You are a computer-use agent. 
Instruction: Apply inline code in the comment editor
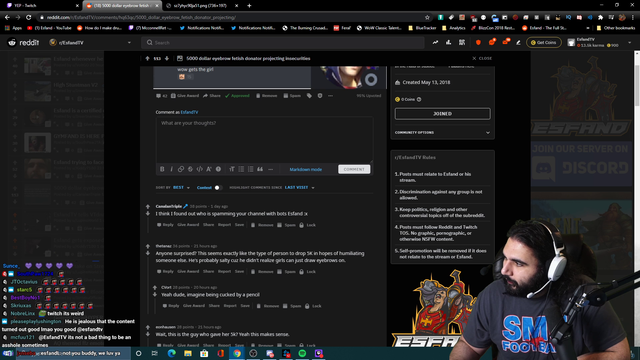click(200, 169)
